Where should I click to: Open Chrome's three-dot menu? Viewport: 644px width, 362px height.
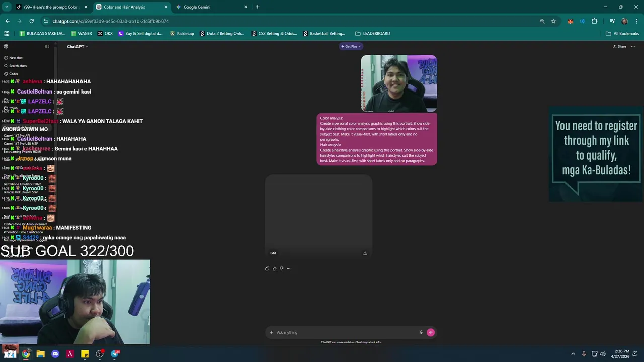click(636, 21)
